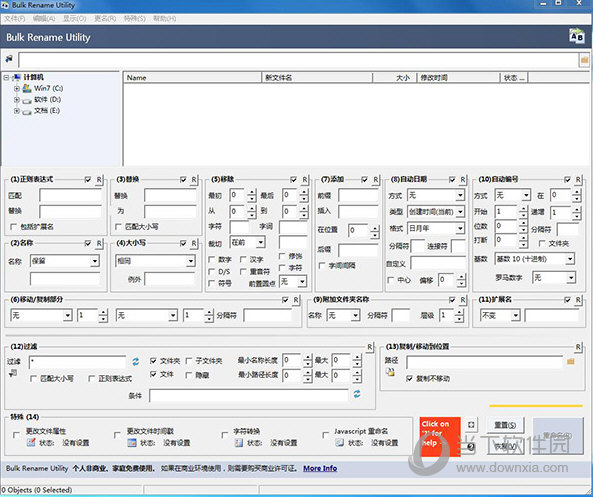Click the lock-folder icon under 路径 label
593x497 pixels.
390,373
